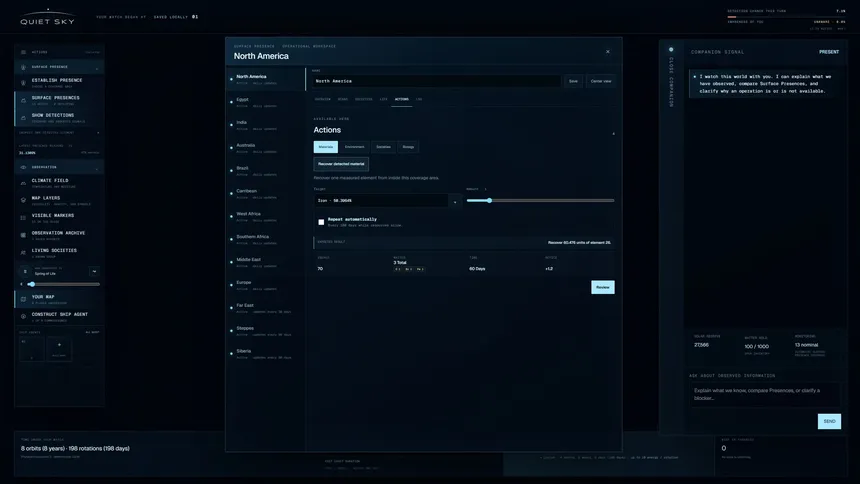Click the Close Companion dot icon
The height and width of the screenshot is (484, 860).
point(671,49)
